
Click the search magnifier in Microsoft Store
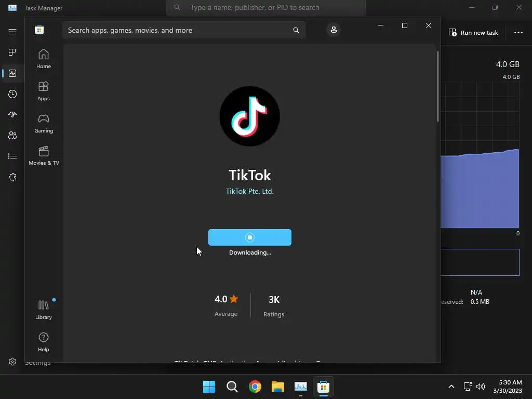pos(296,30)
